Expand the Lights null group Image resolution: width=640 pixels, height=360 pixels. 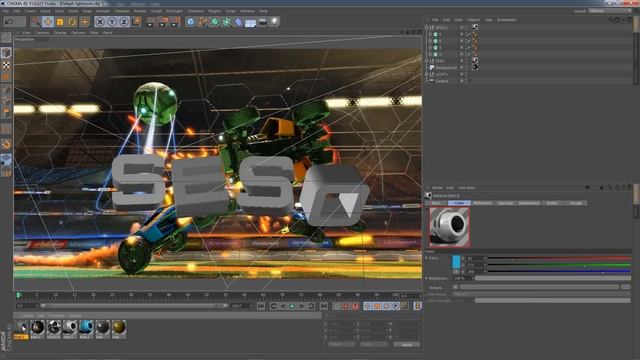click(427, 74)
